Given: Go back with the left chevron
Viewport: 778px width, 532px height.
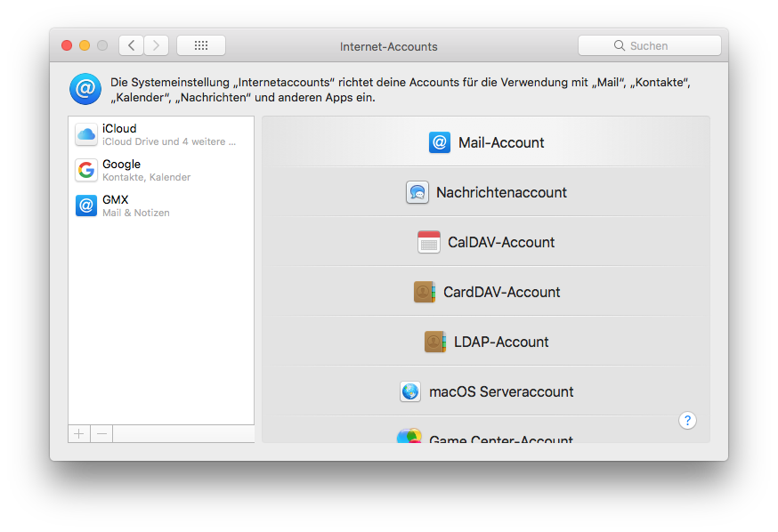Looking at the screenshot, I should 131,45.
